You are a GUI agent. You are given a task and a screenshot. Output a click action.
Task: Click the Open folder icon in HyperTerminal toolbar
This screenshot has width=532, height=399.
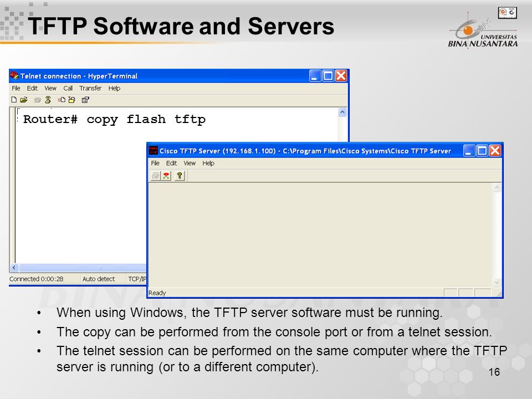pos(24,100)
